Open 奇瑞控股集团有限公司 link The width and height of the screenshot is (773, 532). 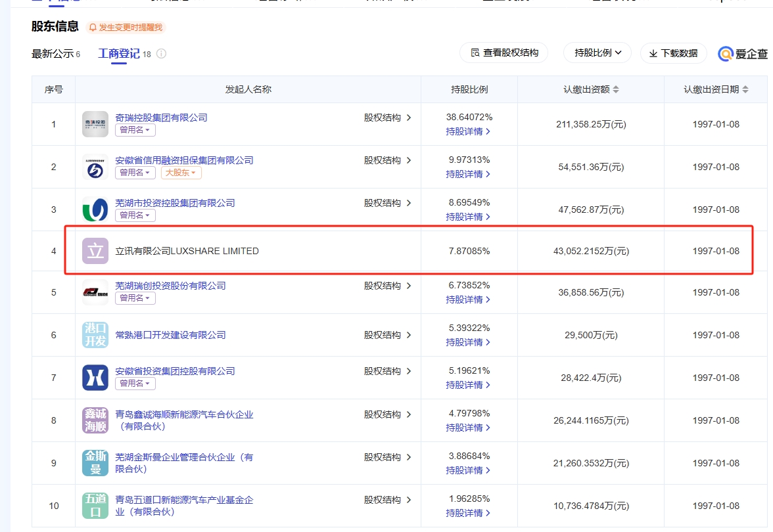161,117
